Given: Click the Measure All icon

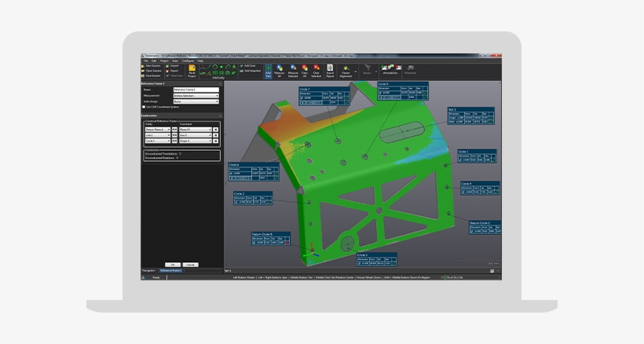Looking at the screenshot, I should (280, 71).
